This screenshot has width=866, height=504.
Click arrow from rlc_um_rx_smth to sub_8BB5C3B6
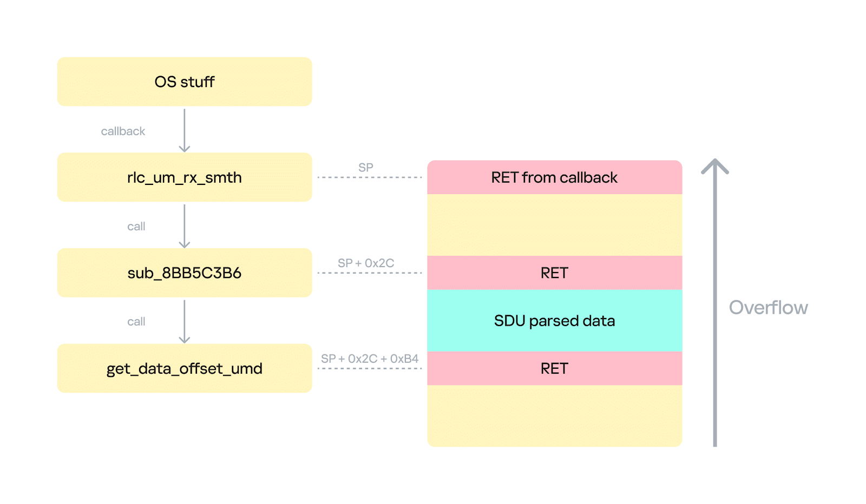[185, 226]
